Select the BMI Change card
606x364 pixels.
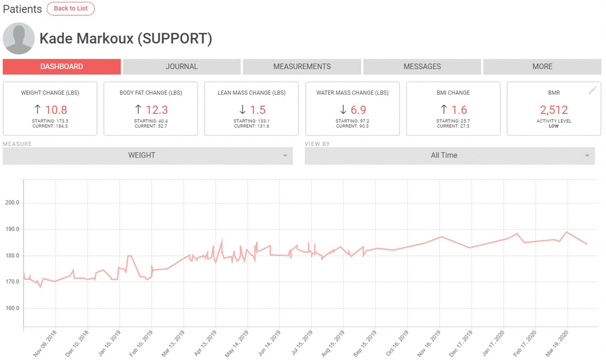coord(453,108)
